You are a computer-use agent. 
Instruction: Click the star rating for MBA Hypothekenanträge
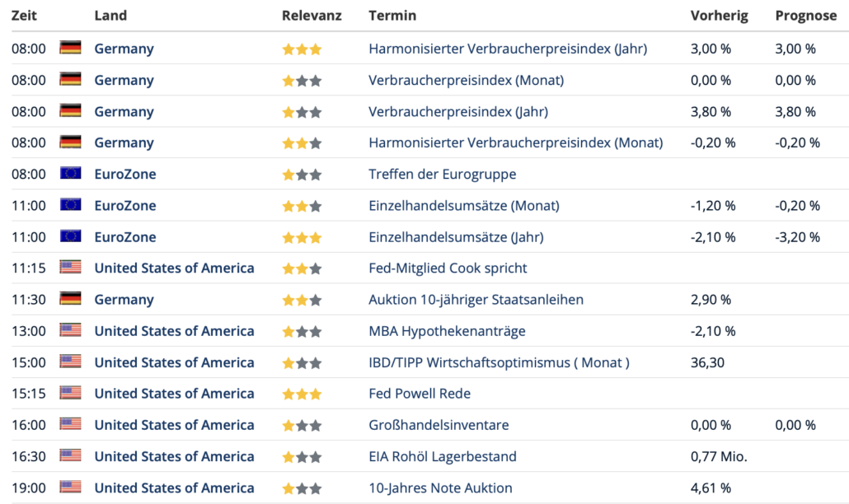pyautogui.click(x=302, y=332)
